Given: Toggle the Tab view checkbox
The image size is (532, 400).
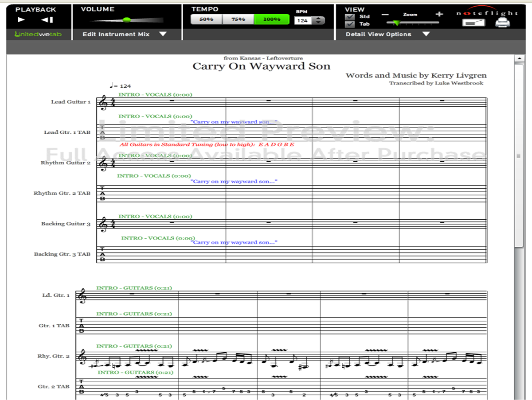Looking at the screenshot, I should pyautogui.click(x=350, y=24).
